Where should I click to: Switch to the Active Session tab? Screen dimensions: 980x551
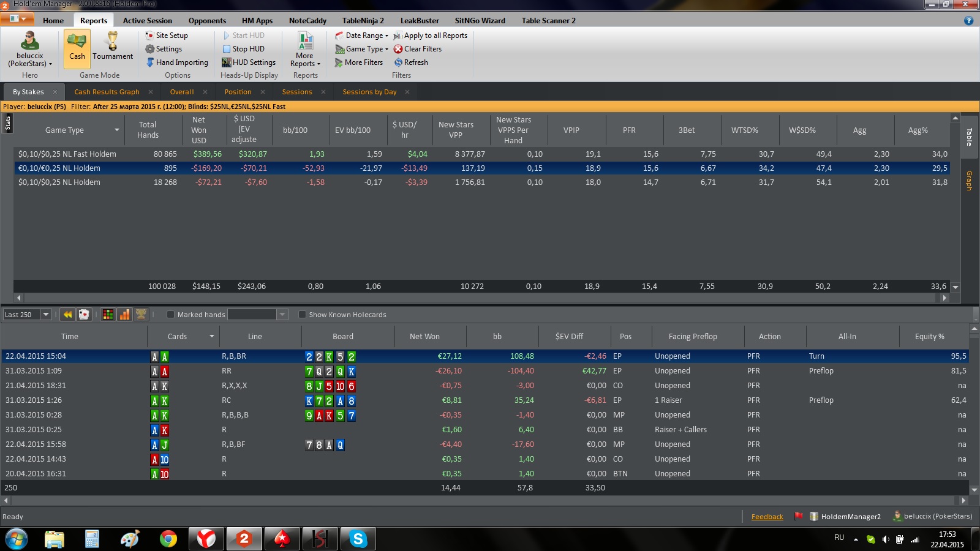pos(148,20)
